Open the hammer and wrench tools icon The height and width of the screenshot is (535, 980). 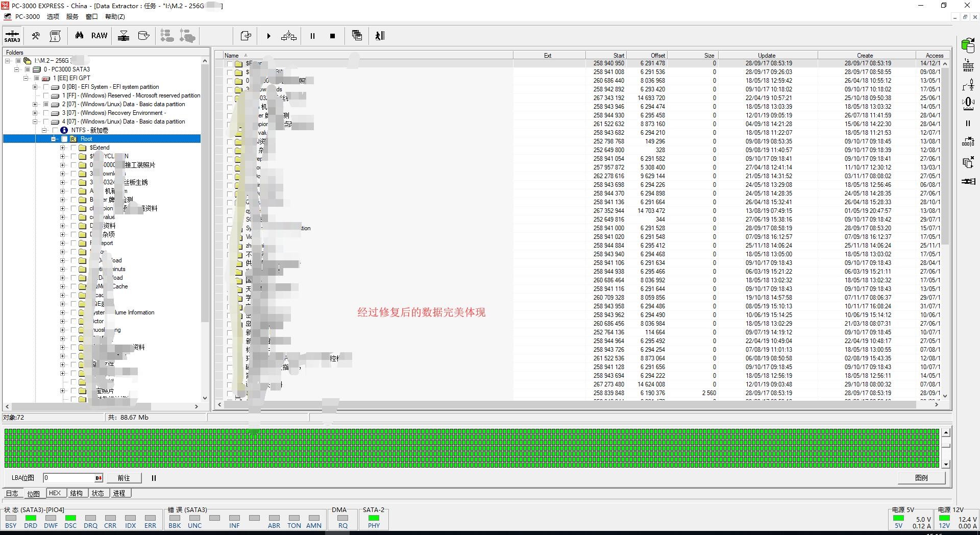36,36
